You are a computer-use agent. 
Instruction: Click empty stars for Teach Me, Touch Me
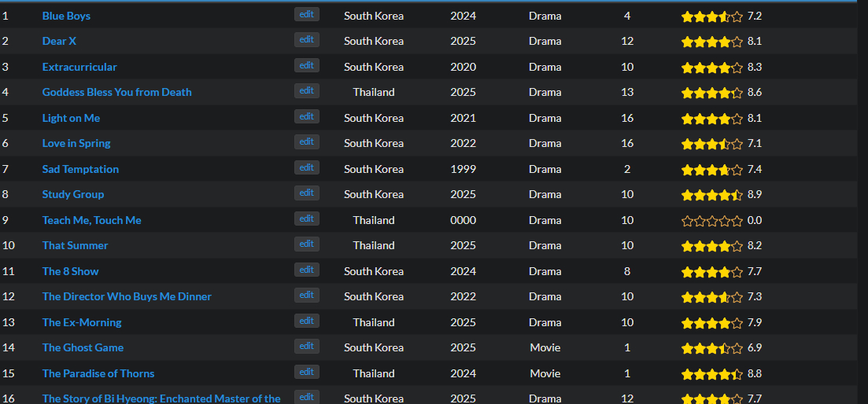[711, 221]
